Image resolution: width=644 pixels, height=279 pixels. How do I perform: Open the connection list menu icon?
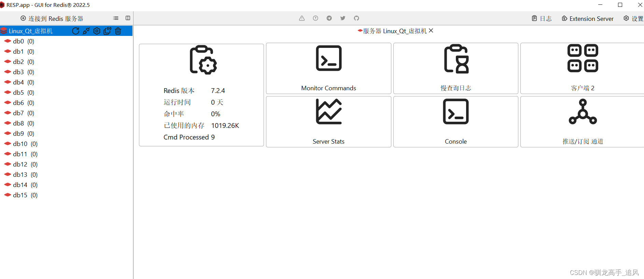click(116, 18)
